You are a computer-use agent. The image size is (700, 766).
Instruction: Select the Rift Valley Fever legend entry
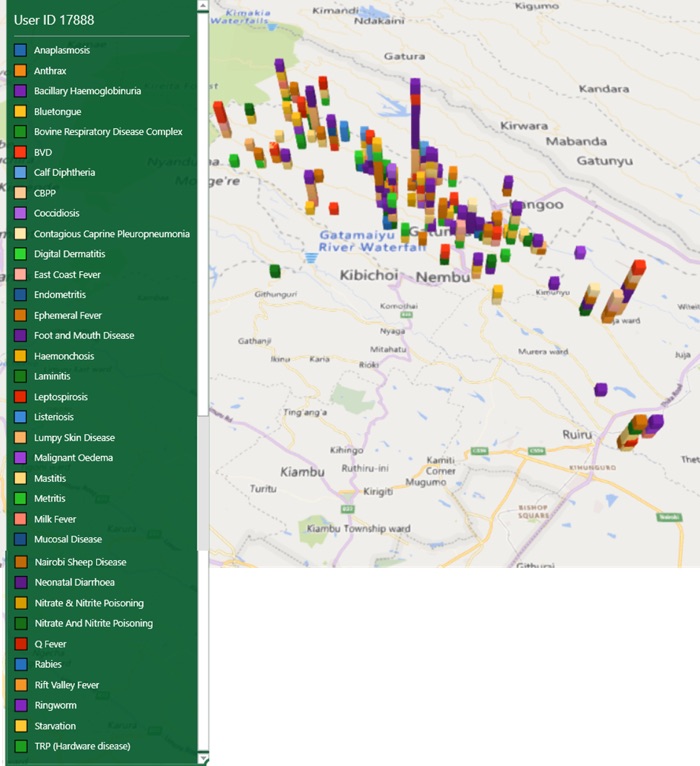point(57,684)
